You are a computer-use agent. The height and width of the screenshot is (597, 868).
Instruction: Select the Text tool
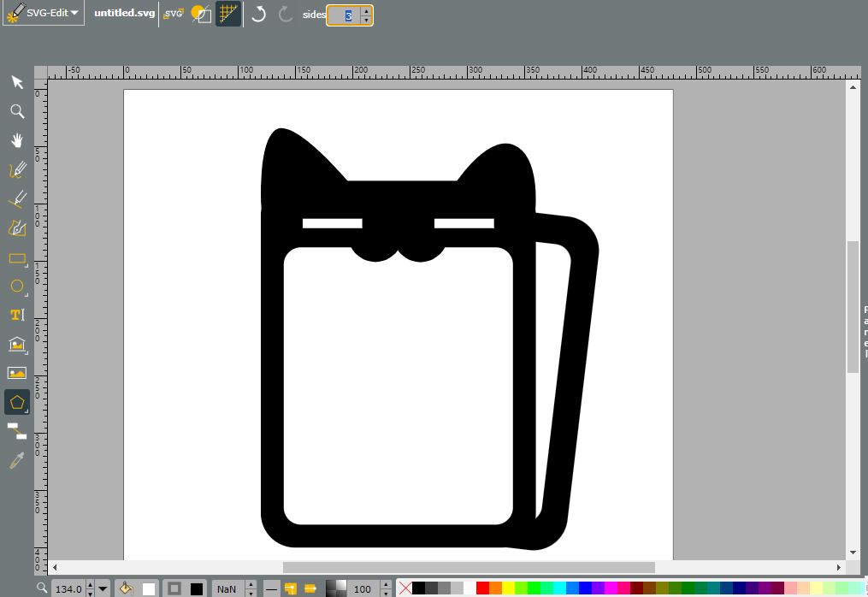pyautogui.click(x=17, y=315)
